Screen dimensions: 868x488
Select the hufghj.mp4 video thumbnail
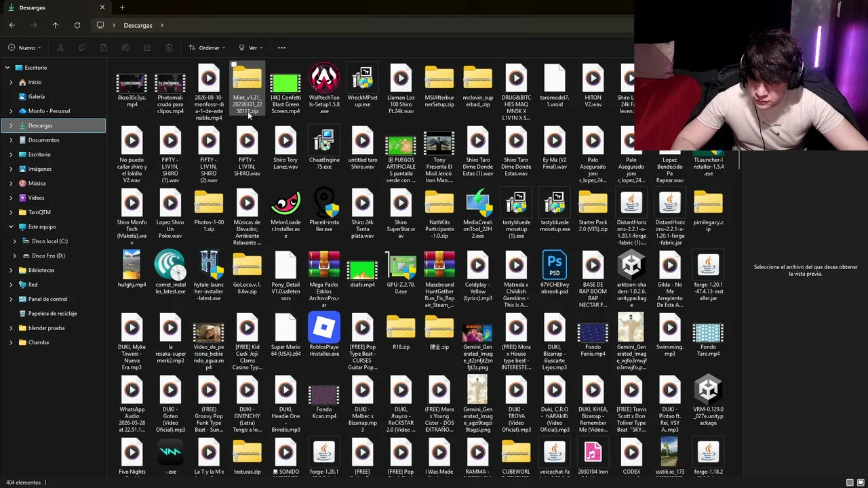click(x=132, y=265)
